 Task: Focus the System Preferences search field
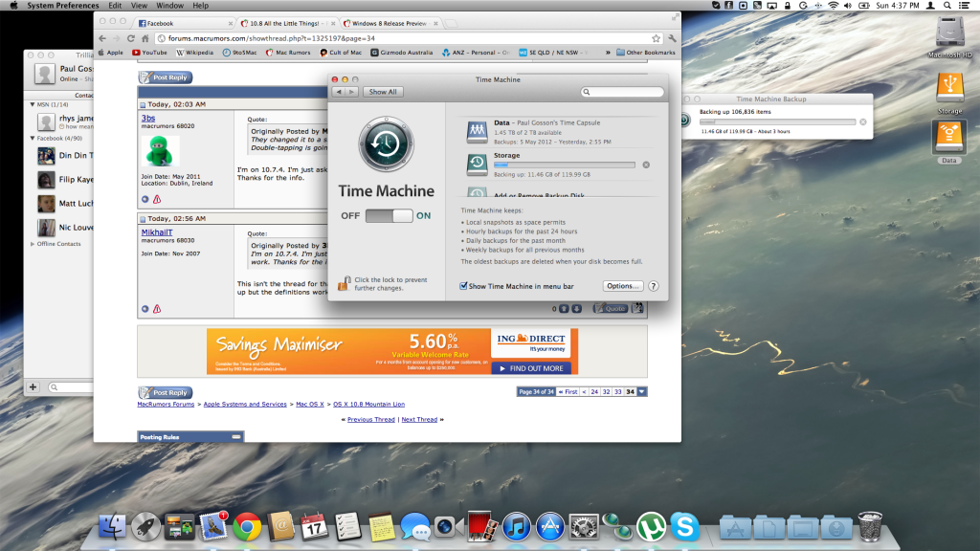point(622,92)
